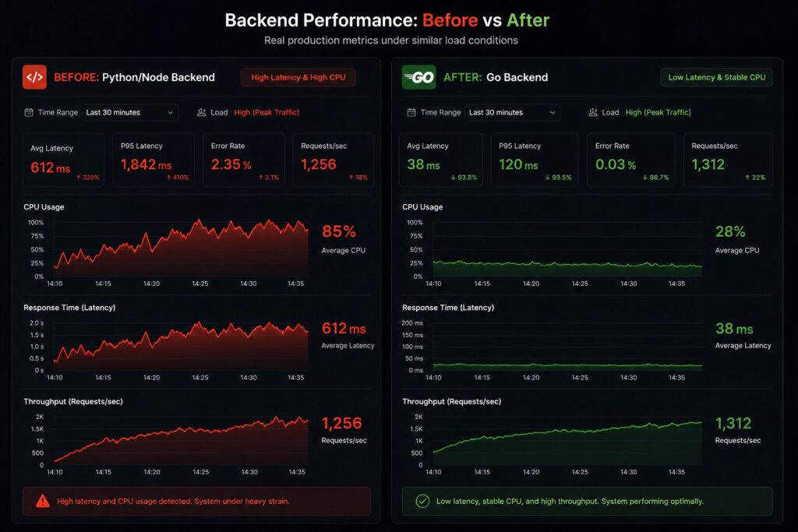
Task: Click the Load users icon in BEFORE panel
Action: click(x=202, y=112)
